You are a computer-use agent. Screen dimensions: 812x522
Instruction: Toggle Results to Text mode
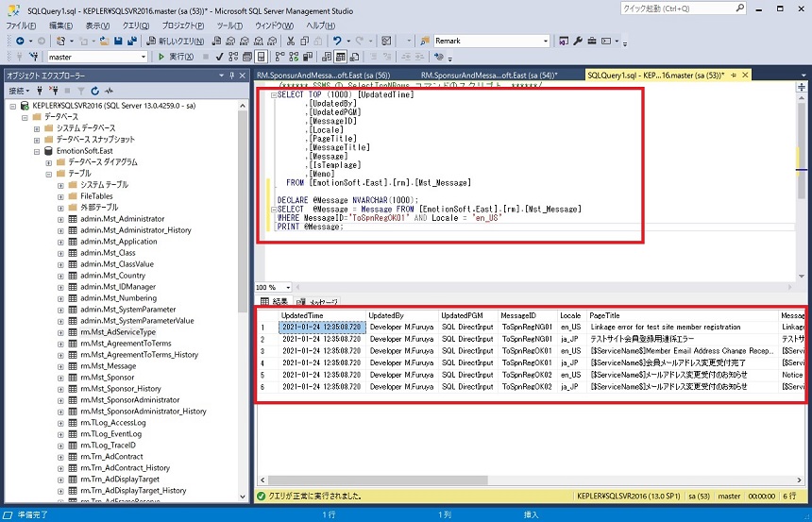(328, 57)
